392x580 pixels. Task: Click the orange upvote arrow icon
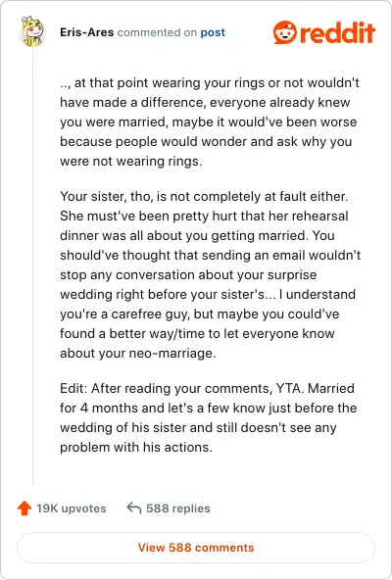coord(24,508)
